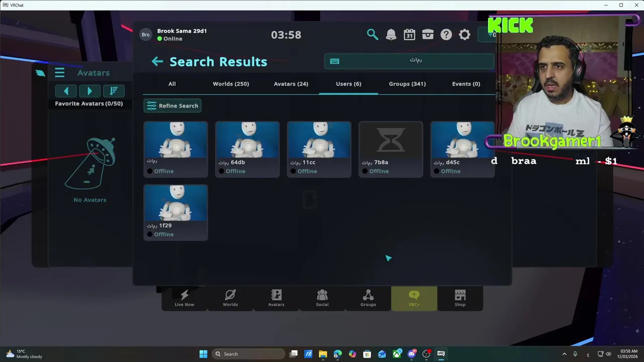This screenshot has height=362, width=644.
Task: Click the Online status text
Action: [173, 39]
